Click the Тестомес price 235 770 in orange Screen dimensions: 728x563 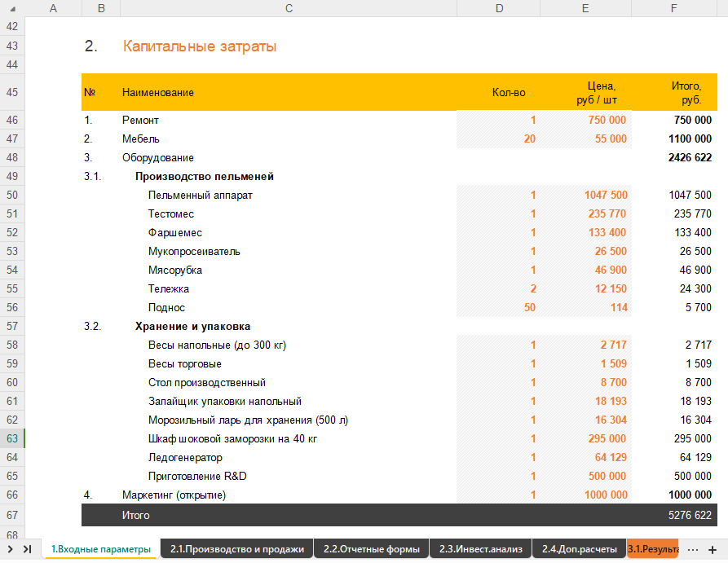607,214
